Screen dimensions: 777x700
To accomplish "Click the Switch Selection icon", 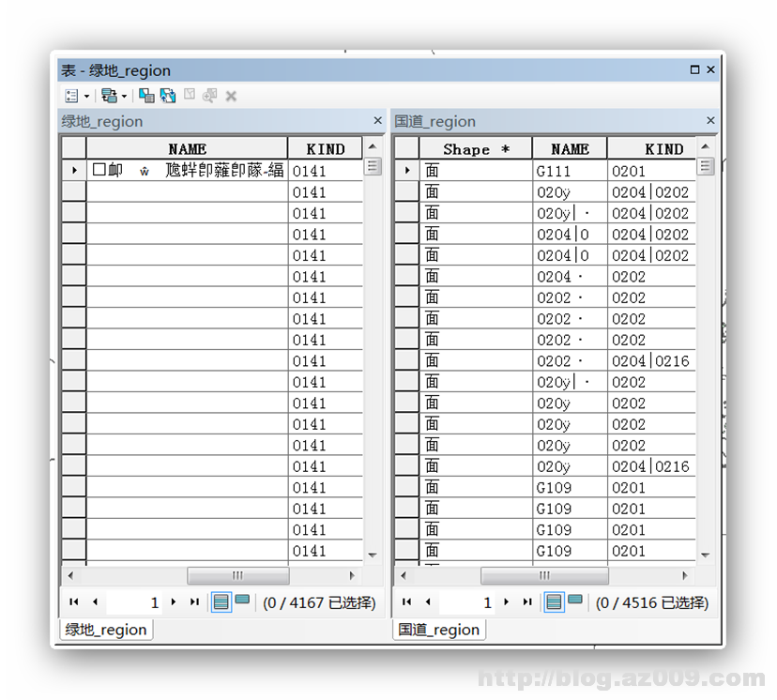I will (x=169, y=95).
